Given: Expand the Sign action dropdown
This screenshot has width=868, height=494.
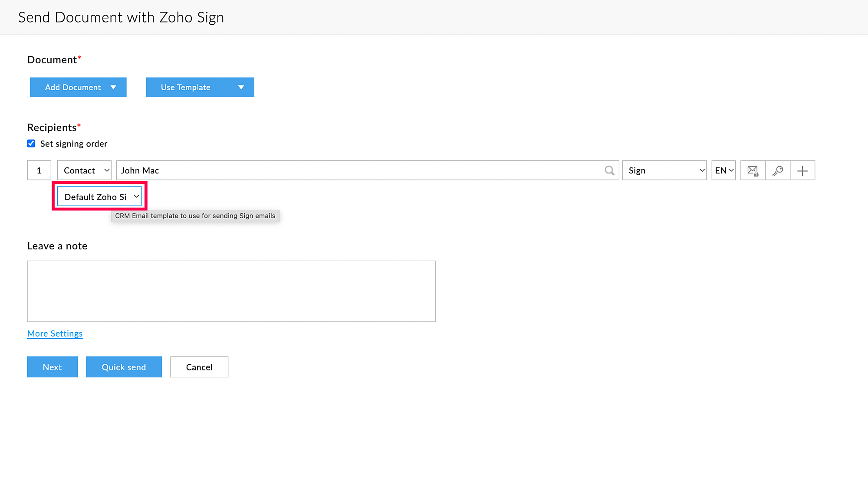Looking at the screenshot, I should [x=664, y=170].
